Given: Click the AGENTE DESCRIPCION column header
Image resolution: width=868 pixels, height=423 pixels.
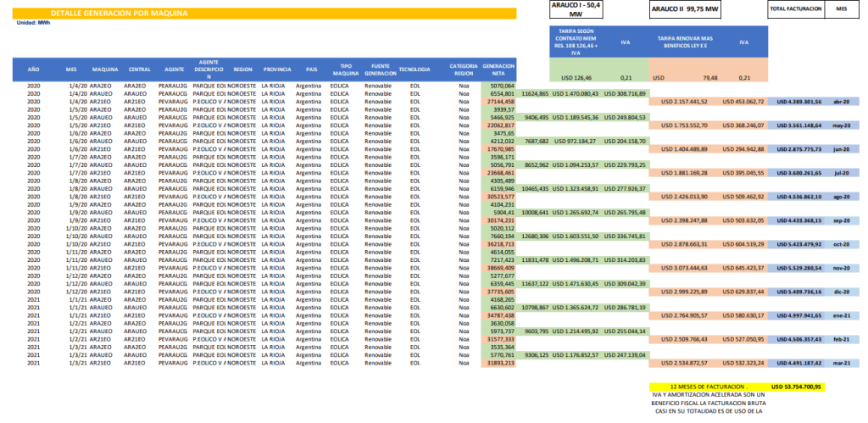Looking at the screenshot, I should click(209, 70).
